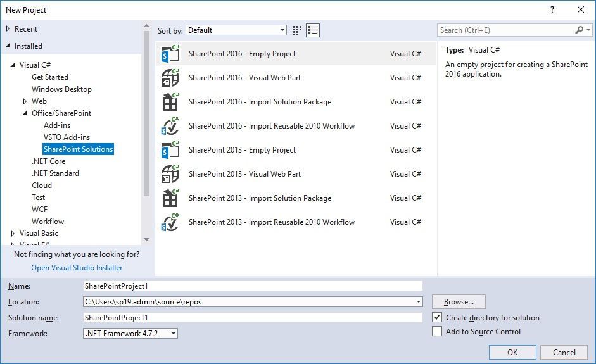
Task: Select SharePoint 2016 - Visual Web Part template
Action: click(x=296, y=77)
